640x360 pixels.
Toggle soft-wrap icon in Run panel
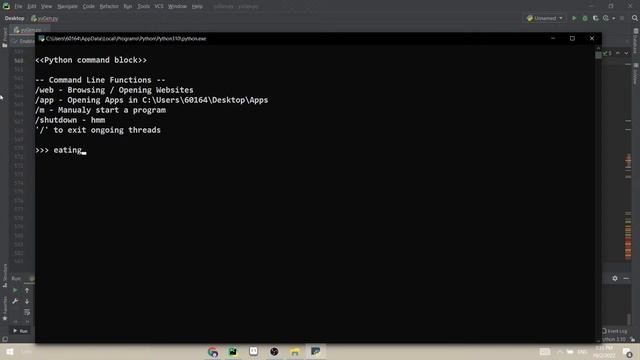tap(27, 312)
